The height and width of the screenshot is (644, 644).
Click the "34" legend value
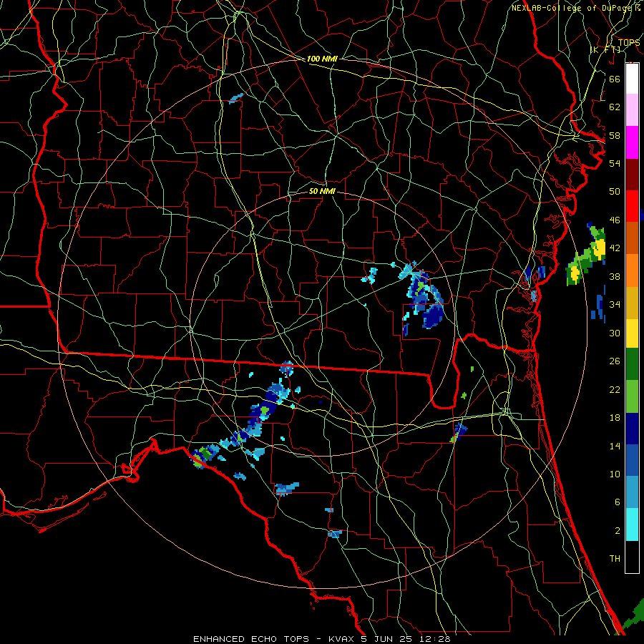[615, 305]
